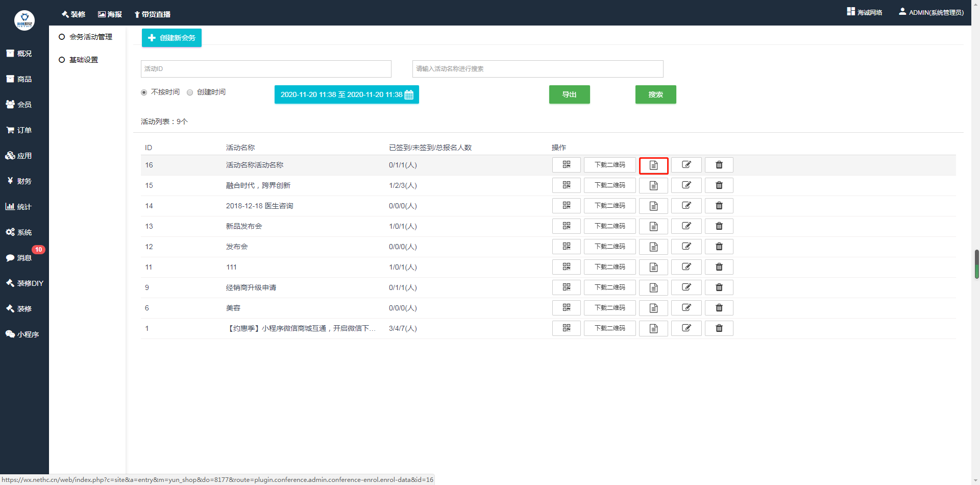Edit the 新品发布会 activity
The image size is (980, 485).
[x=686, y=226]
